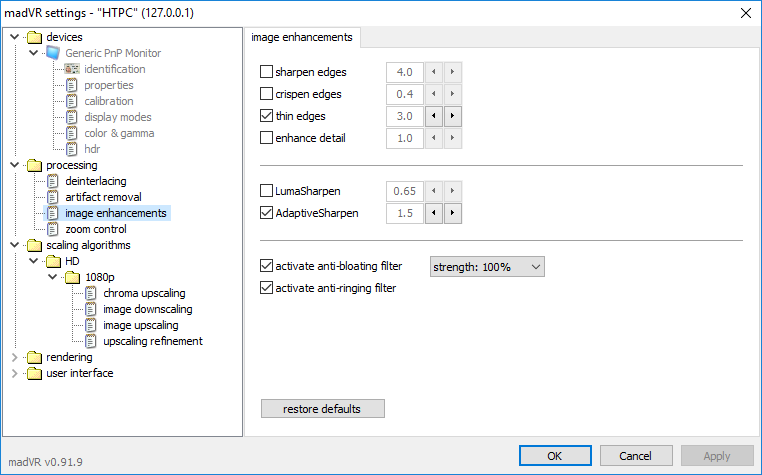Open the artifact removal page icon
762x475 pixels.
(52, 197)
